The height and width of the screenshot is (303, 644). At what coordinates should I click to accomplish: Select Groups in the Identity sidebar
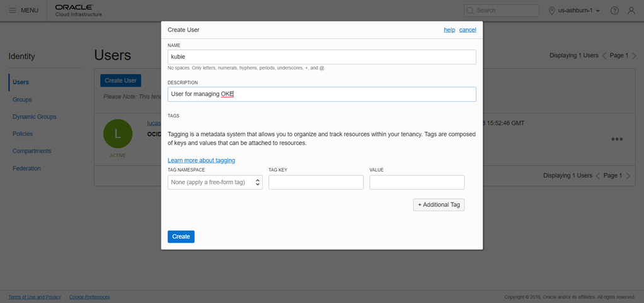pos(22,99)
